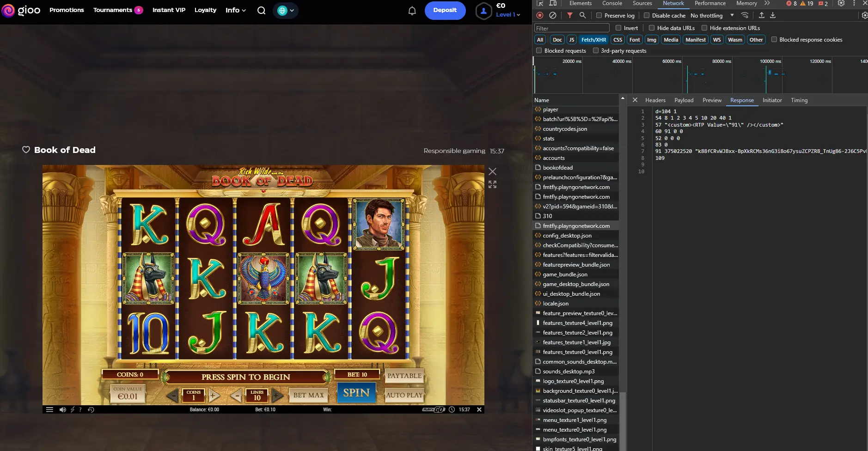Toggle fast play lightning icon
868x451 pixels.
(73, 409)
